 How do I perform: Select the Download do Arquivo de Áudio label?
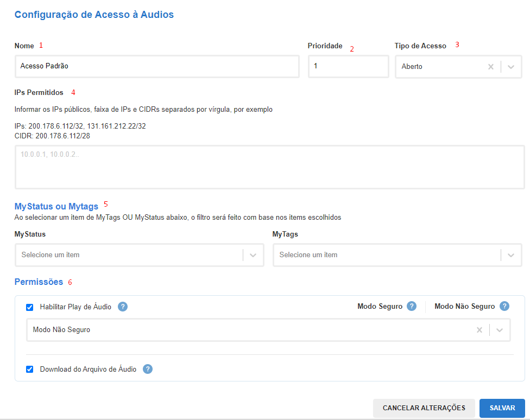(x=88, y=370)
